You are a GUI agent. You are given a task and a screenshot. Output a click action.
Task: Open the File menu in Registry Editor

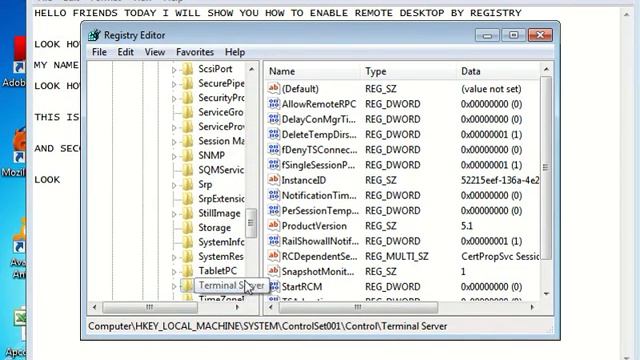click(x=99, y=52)
